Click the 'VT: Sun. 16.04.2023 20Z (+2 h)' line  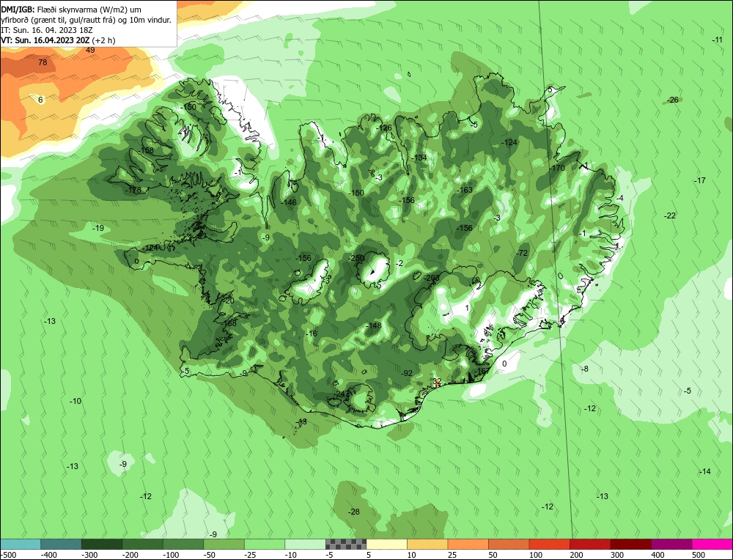click(58, 40)
